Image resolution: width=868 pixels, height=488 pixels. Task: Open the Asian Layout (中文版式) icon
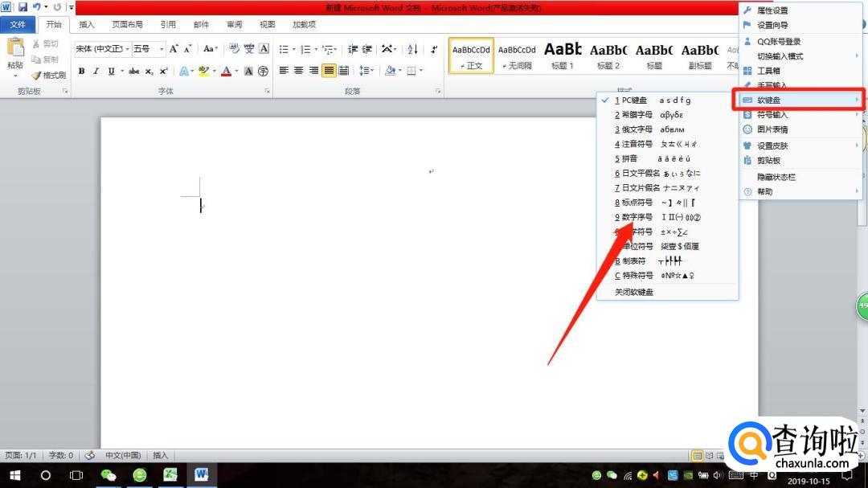tap(387, 49)
